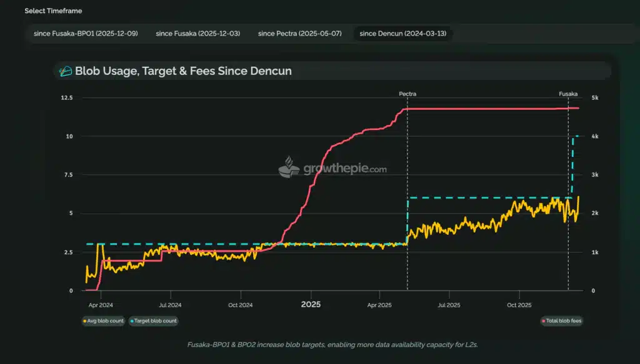Click the Apr 2024 x-axis label
Image resolution: width=640 pixels, height=364 pixels.
click(101, 305)
